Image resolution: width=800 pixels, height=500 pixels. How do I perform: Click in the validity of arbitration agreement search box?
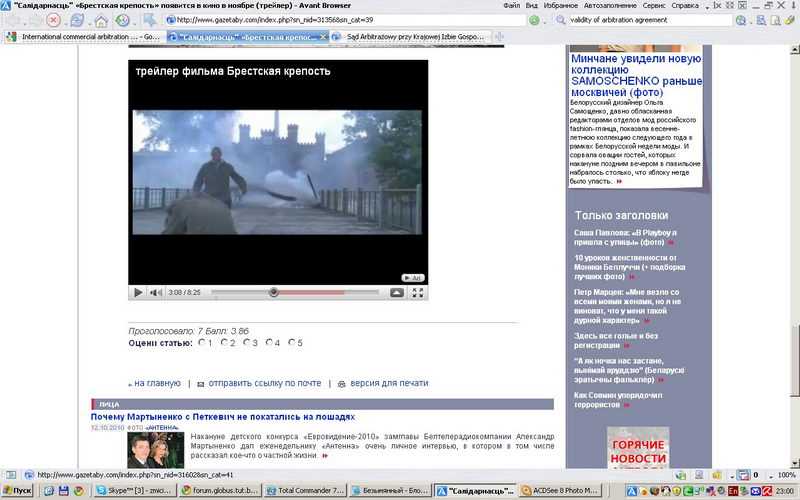[x=649, y=20]
